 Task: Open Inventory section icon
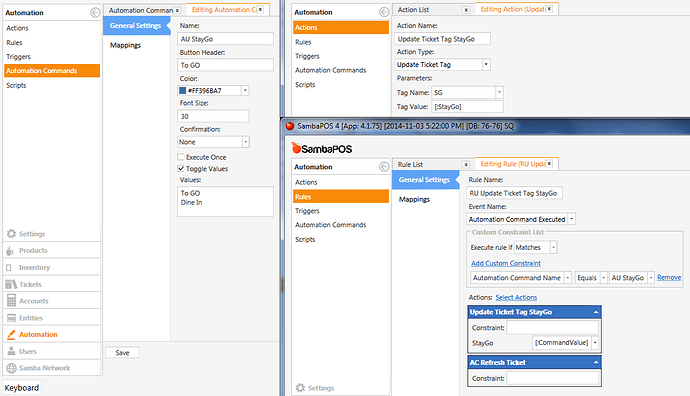[9, 268]
